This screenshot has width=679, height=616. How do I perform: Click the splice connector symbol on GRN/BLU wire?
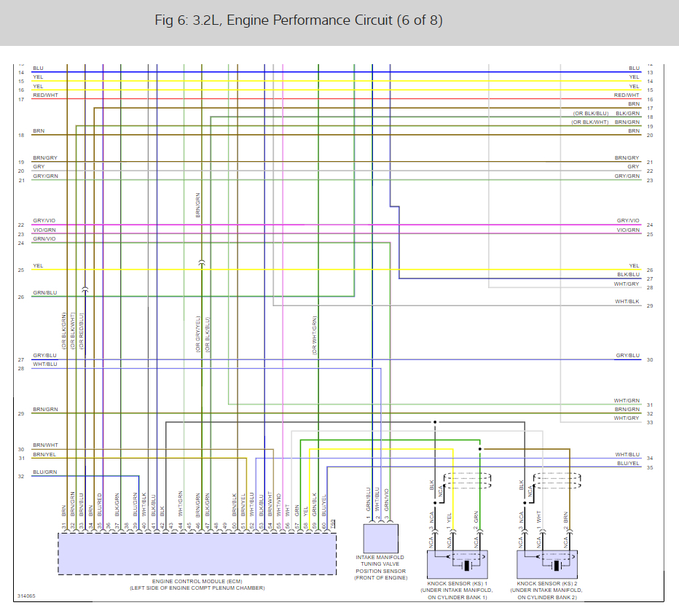click(85, 289)
